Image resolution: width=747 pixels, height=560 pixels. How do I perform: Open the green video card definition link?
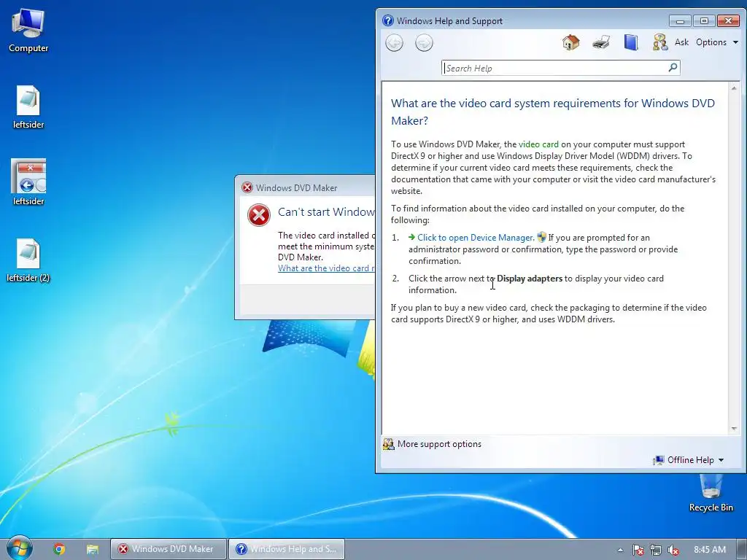coord(538,144)
